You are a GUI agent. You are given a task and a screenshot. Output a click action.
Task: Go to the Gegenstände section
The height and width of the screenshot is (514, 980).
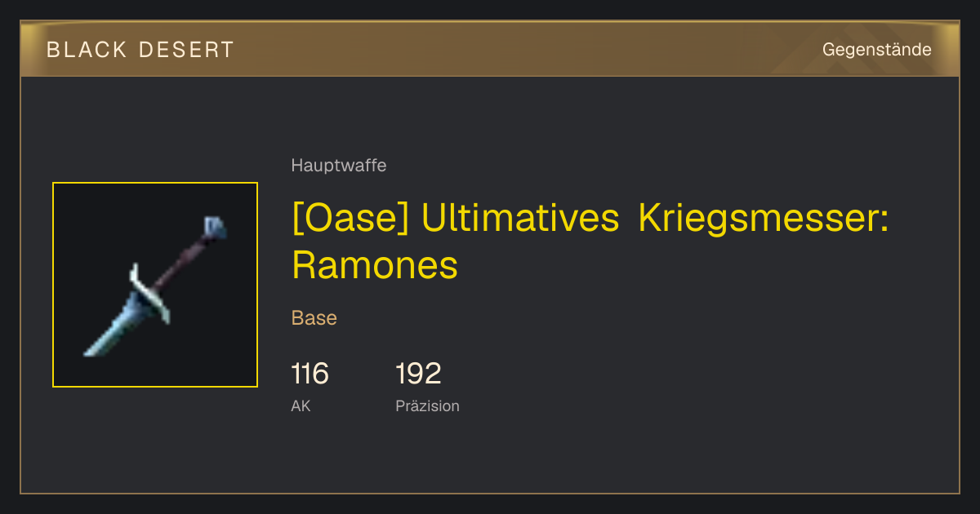876,50
